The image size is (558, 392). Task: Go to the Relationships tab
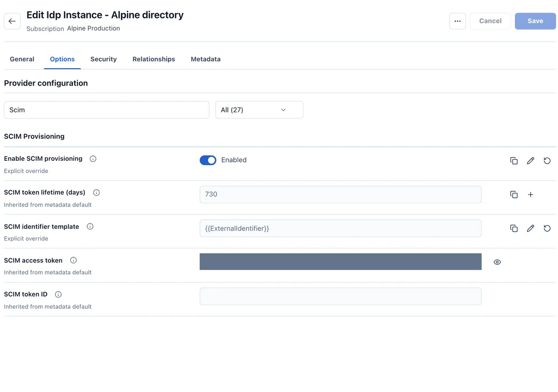point(154,59)
